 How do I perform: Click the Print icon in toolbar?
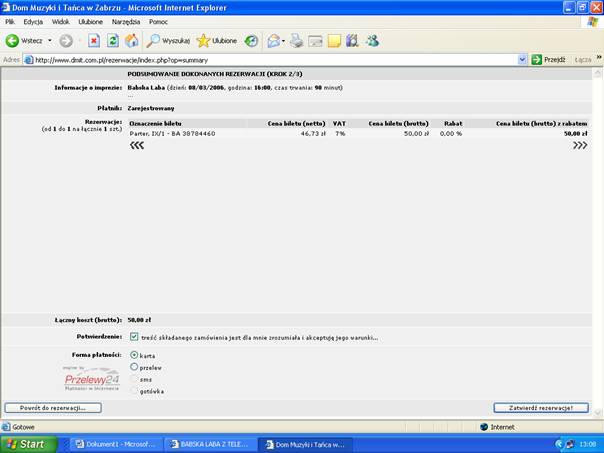point(296,41)
